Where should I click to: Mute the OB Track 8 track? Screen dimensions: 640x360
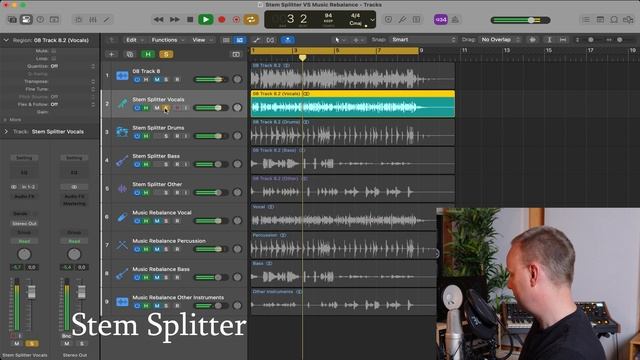tap(157, 80)
